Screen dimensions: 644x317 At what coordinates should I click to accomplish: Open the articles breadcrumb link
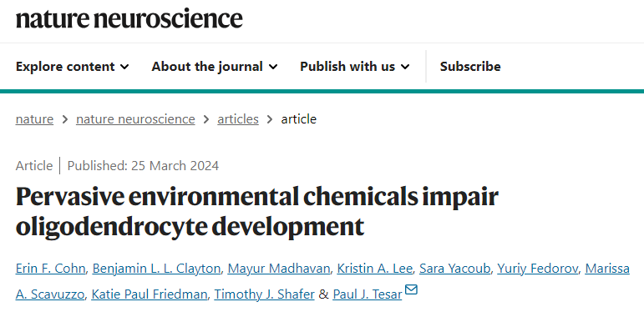238,119
